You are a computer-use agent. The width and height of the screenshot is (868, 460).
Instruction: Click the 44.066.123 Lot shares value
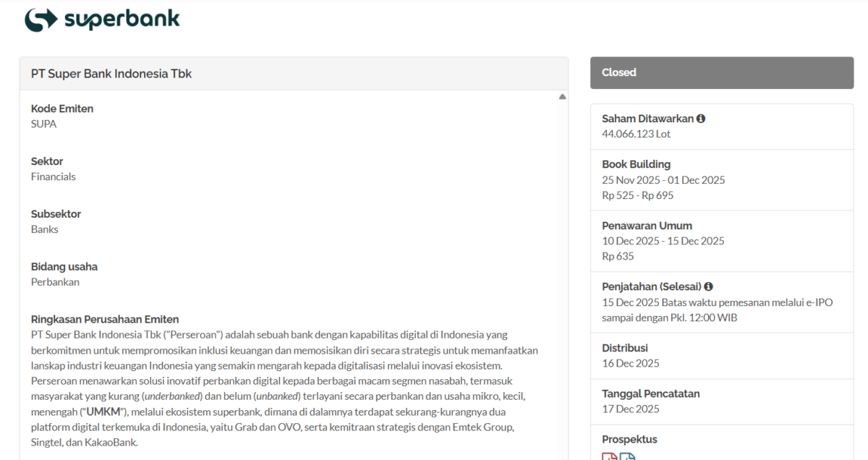(x=636, y=134)
